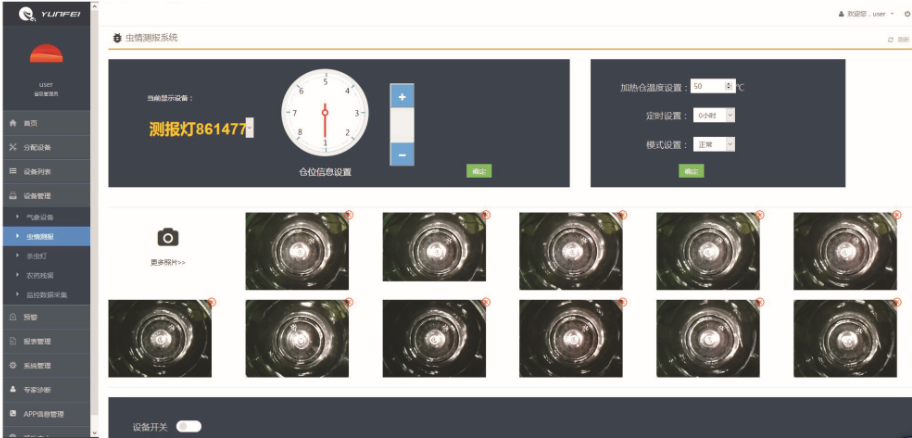Open the 测报灯861477 device selector dropdown
The height and width of the screenshot is (438, 912).
[x=249, y=128]
